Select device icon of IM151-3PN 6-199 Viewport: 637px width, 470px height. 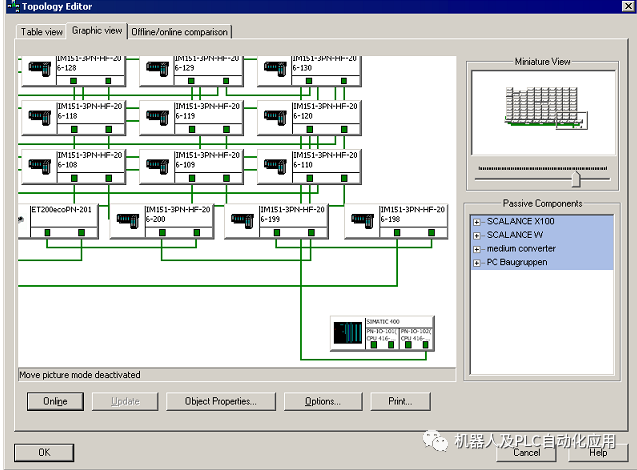(242, 221)
